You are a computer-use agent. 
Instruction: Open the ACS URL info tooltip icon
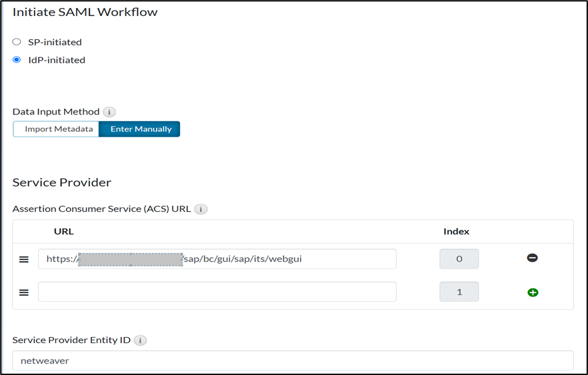(x=201, y=209)
